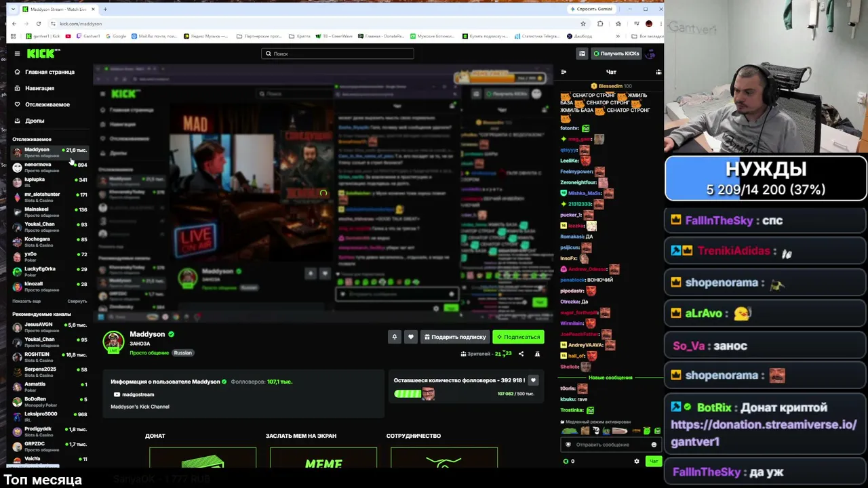Viewport: 868px width, 488px height.
Task: Open the Google bookmark
Action: [117, 36]
